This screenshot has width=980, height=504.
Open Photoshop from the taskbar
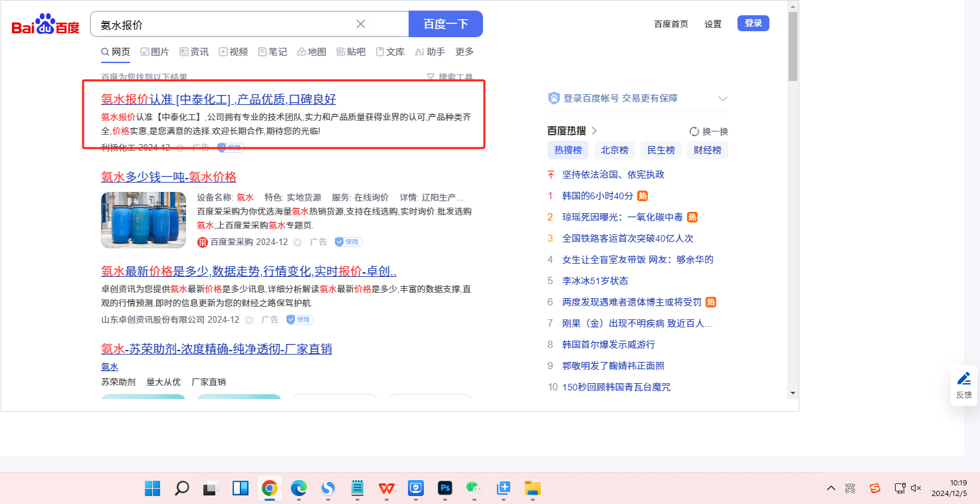[445, 489]
